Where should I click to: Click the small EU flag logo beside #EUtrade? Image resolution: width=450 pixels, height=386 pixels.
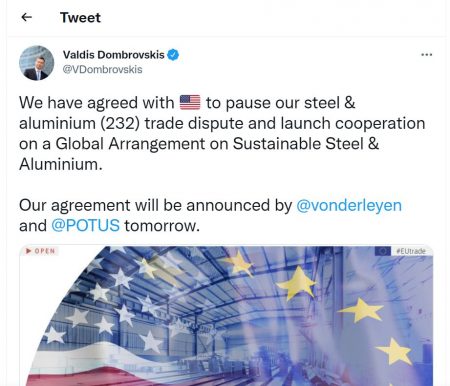(383, 251)
